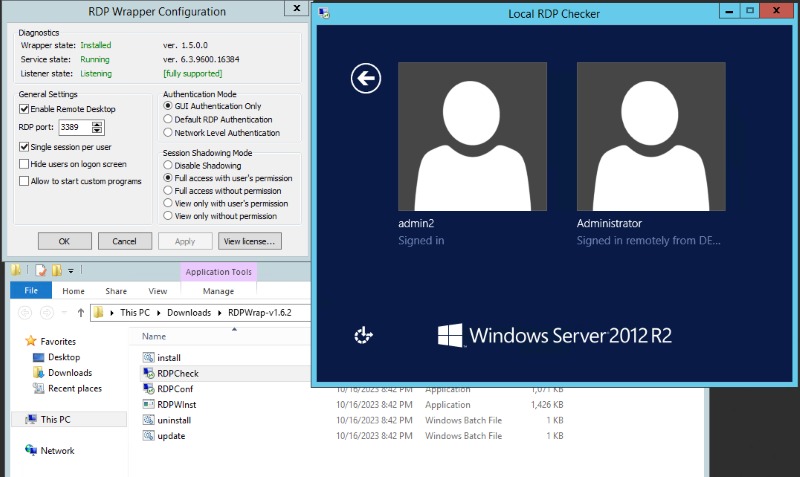Click the This PC computer icon
Image resolution: width=800 pixels, height=477 pixels.
(31, 419)
